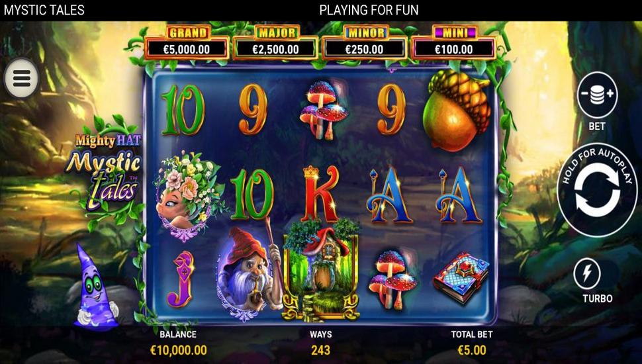Open the Bet coin stack settings

[x=597, y=95]
